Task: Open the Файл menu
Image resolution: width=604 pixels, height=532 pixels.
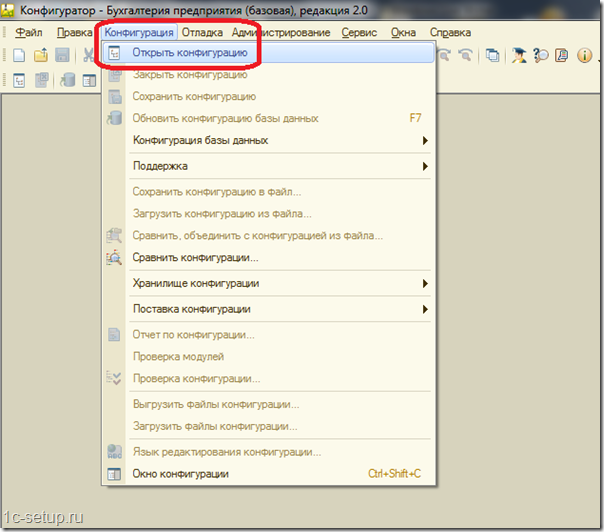Action: [29, 32]
